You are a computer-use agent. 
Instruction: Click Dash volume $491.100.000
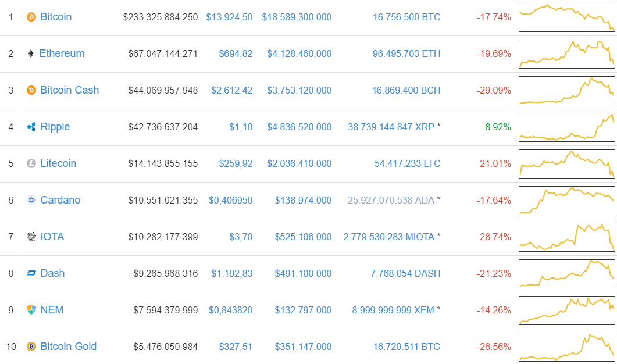(x=303, y=273)
